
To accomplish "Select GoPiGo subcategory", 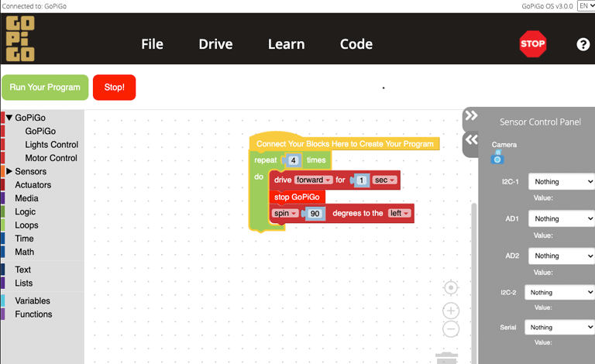I will pyautogui.click(x=40, y=131).
